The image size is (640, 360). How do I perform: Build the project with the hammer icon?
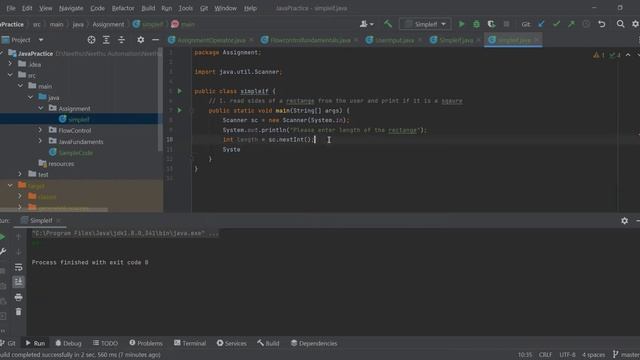click(388, 24)
